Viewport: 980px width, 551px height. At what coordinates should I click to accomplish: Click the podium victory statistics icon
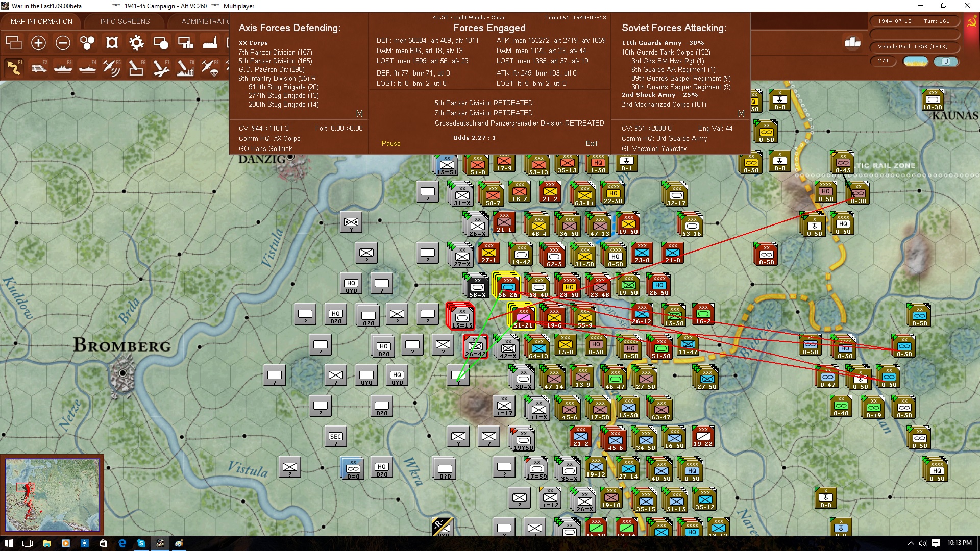click(852, 42)
